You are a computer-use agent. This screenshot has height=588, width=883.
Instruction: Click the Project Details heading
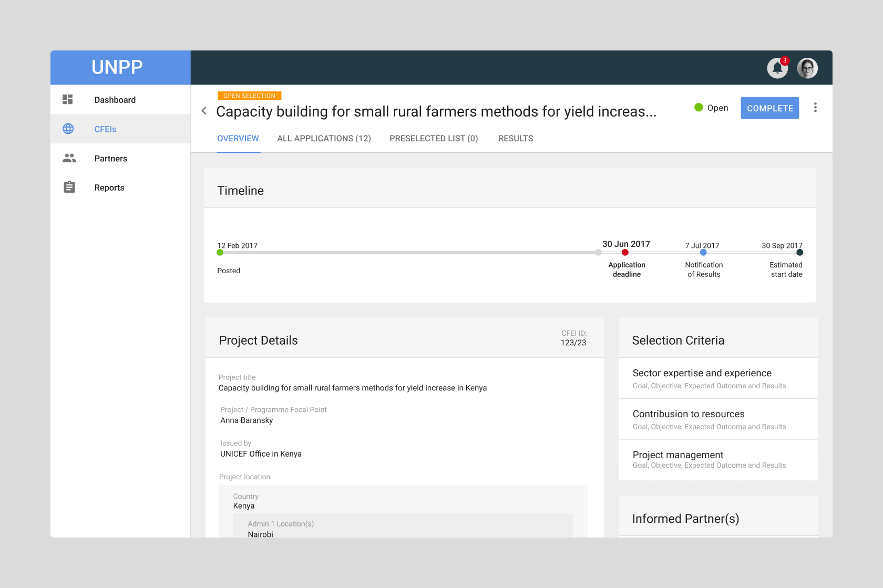tap(259, 340)
